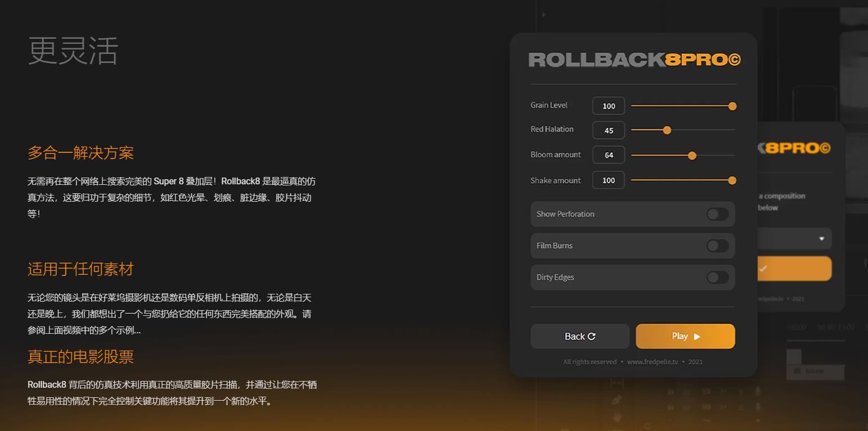Click the reload arrow icon on Back button
The image size is (868, 431).
591,337
